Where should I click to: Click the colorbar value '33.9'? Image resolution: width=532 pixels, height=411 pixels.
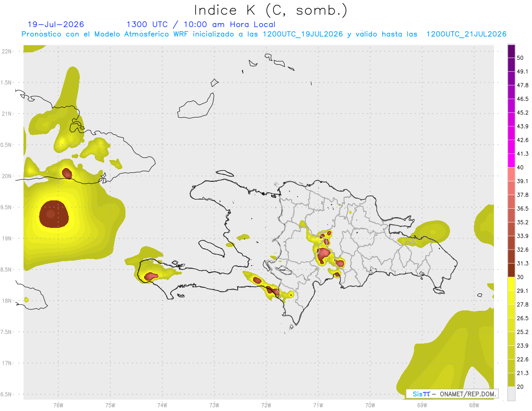[522, 236]
